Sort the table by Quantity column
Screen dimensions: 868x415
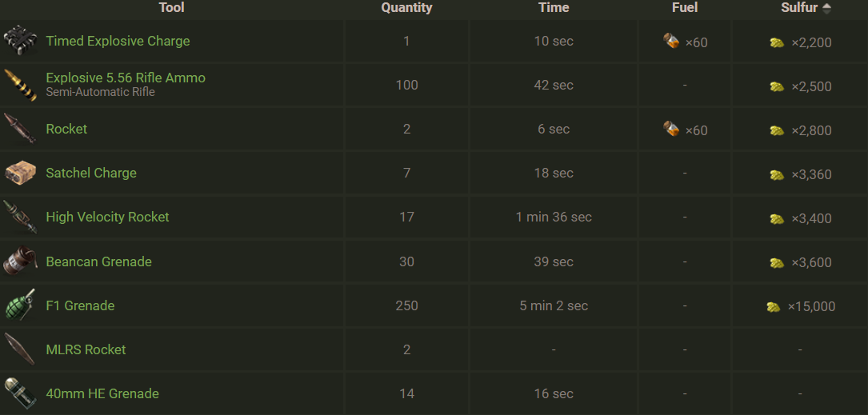(x=406, y=8)
